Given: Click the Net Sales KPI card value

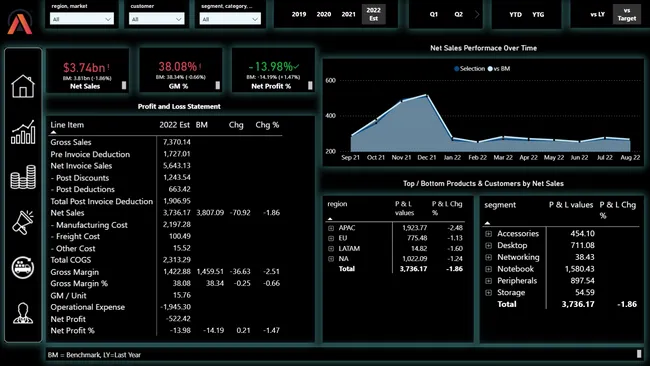Looking at the screenshot, I should pos(84,68).
